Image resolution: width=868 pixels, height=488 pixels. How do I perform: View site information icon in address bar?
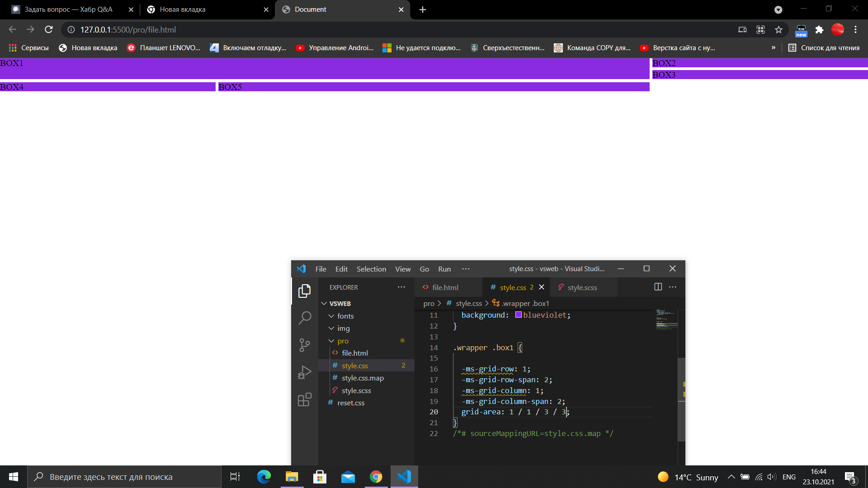[x=71, y=29]
